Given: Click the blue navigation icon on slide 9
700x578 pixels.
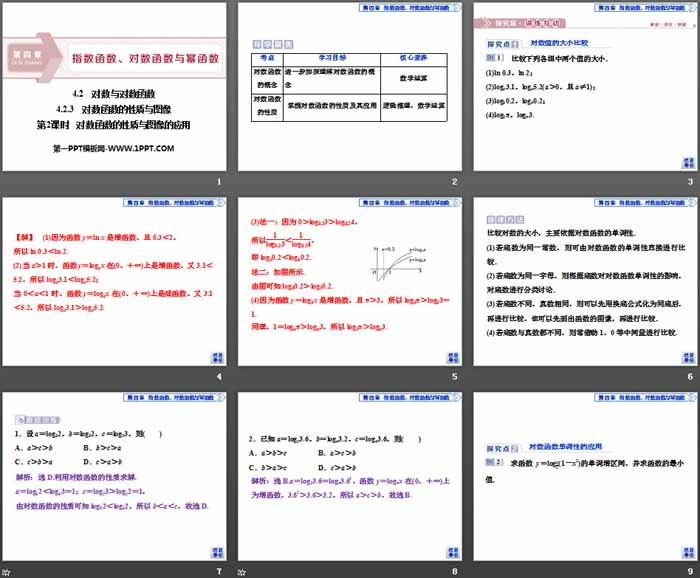Looking at the screenshot, I should (689, 553).
